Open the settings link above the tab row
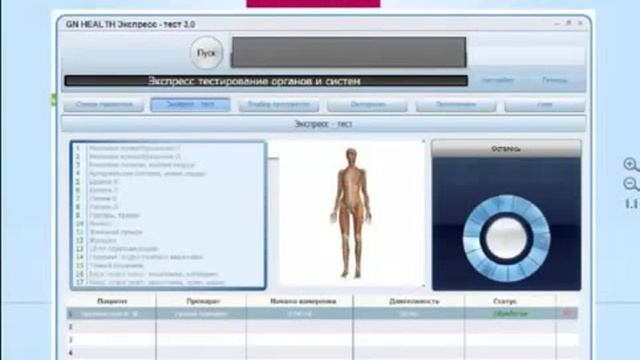The width and height of the screenshot is (640, 360). tap(498, 80)
